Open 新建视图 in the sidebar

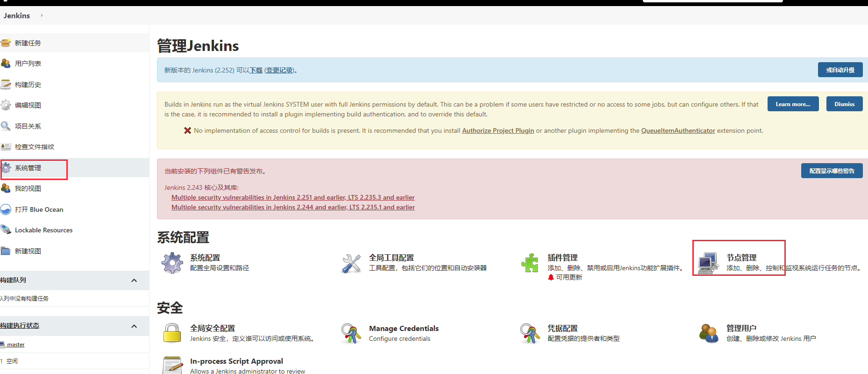point(28,251)
